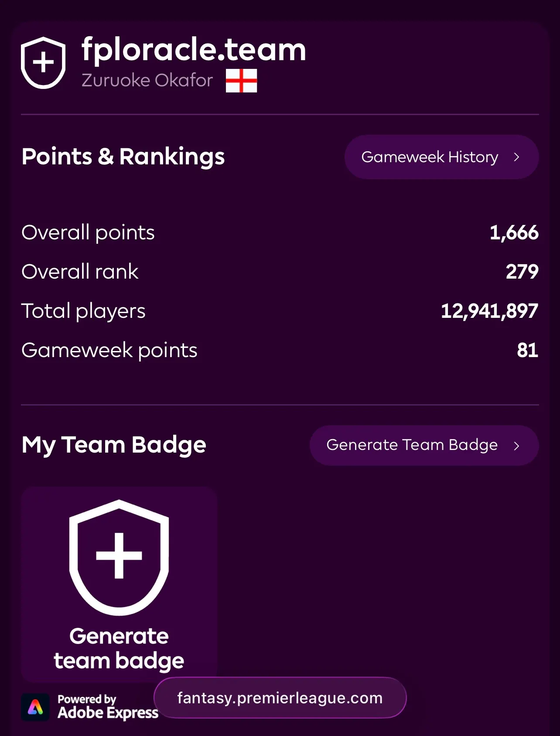Select the fploracle.team team name heading
The image size is (560, 736).
coord(194,49)
